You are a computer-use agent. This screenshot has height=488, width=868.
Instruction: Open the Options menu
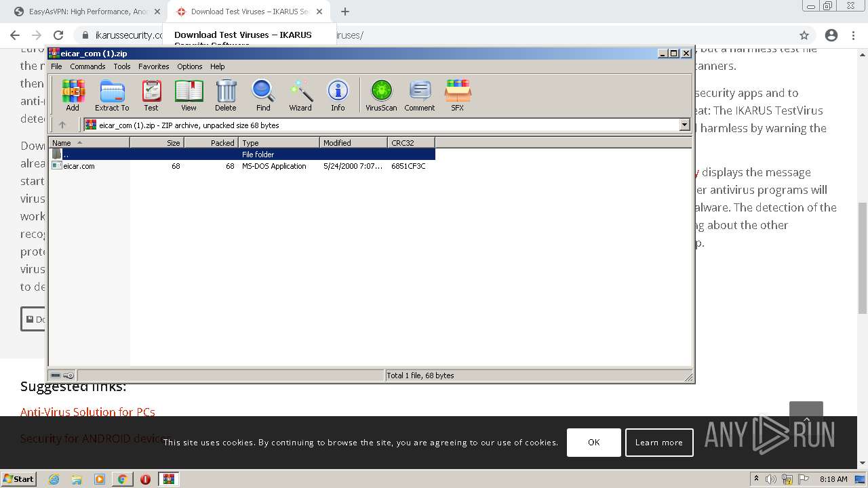coord(190,66)
